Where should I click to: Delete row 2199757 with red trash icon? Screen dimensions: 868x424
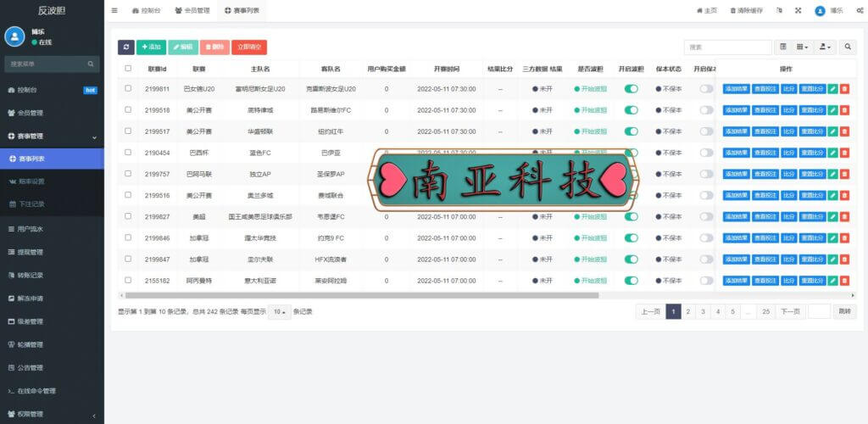pos(844,174)
